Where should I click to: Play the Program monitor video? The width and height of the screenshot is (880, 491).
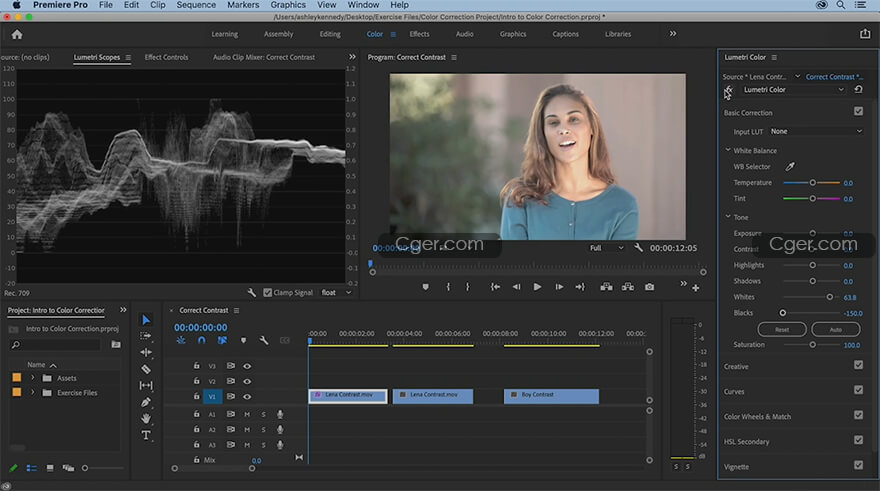point(537,287)
